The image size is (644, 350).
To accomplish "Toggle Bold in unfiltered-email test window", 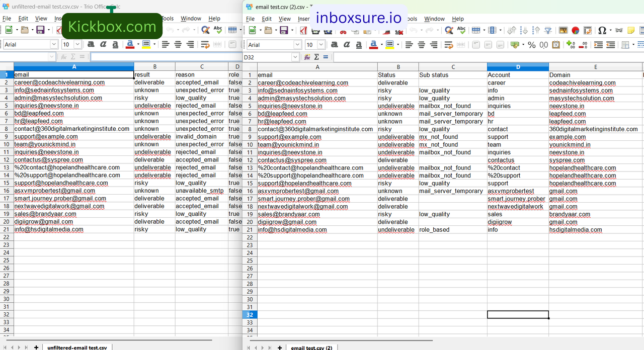I will [x=91, y=44].
